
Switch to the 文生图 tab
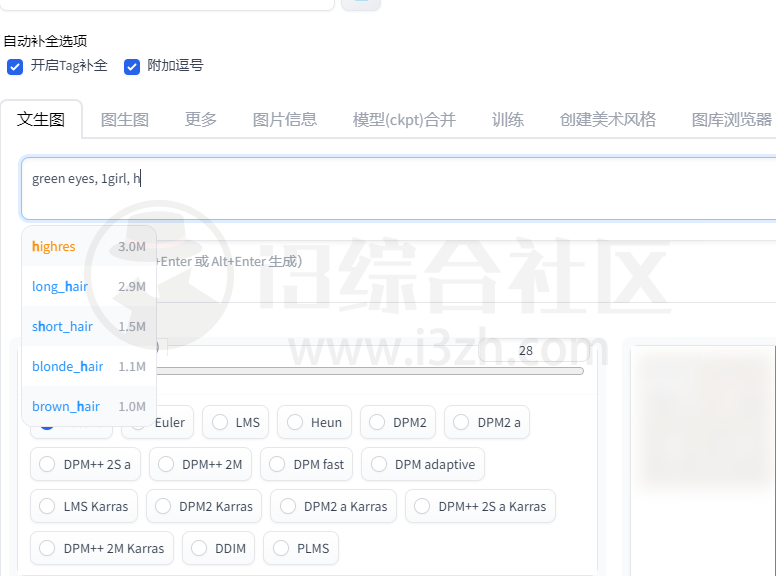41,119
